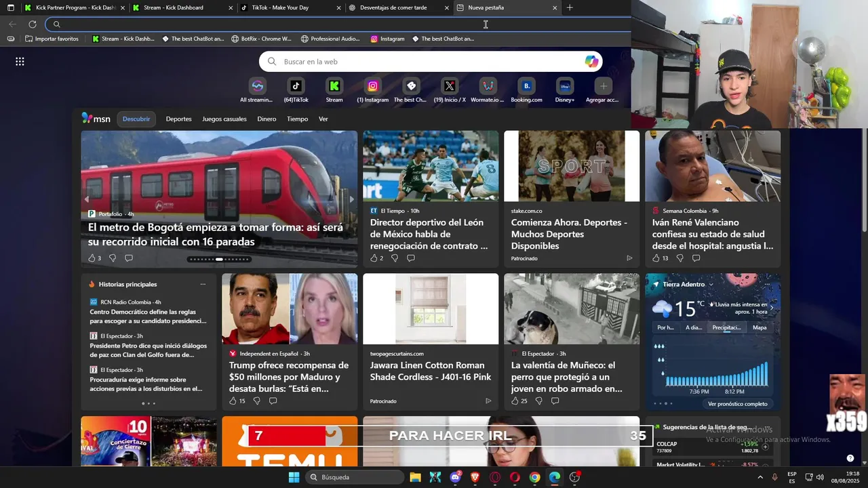Open Brave browser from the taskbar

coord(475,477)
